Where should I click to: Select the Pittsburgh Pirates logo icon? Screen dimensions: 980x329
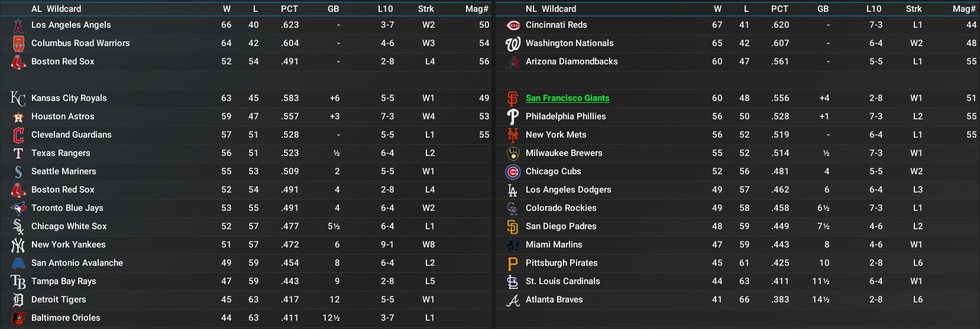[513, 263]
